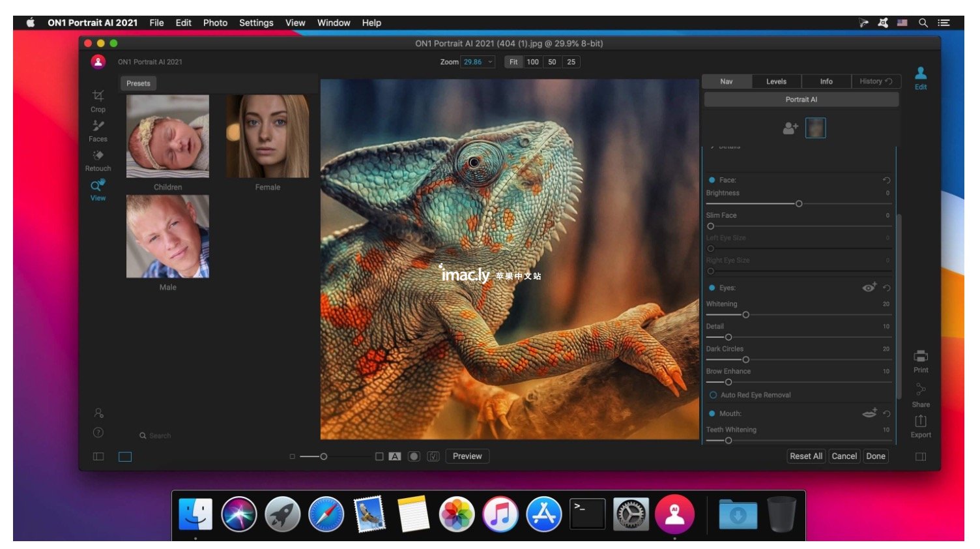The height and width of the screenshot is (549, 980).
Task: Toggle the Face adjustments on/off dot
Action: tap(712, 180)
